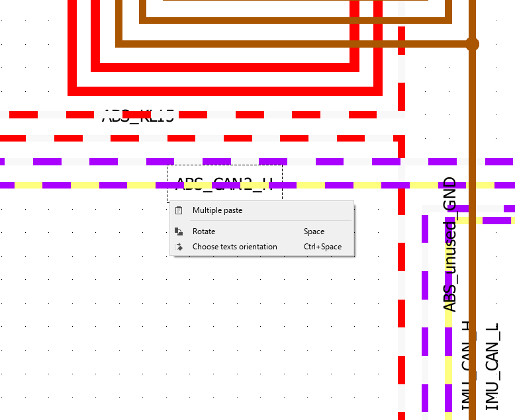This screenshot has height=420, width=515.
Task: Click the Rotate icon in context menu
Action: [x=179, y=231]
